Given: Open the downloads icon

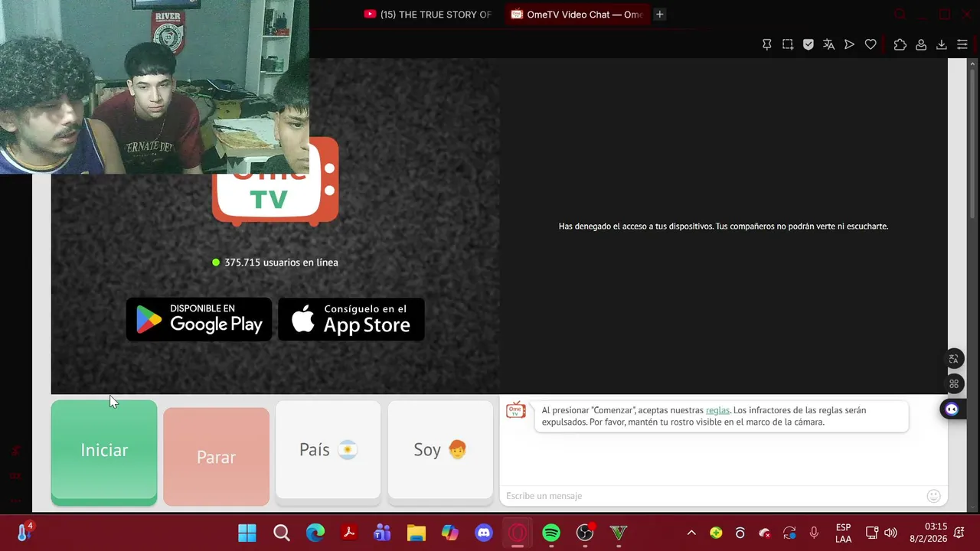Looking at the screenshot, I should click(942, 45).
